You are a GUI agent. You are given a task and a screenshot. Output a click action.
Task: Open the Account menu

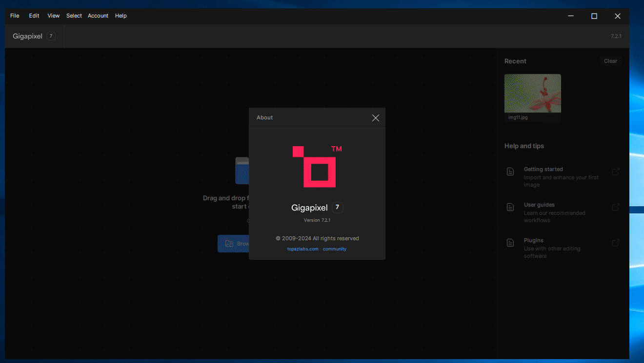click(98, 16)
